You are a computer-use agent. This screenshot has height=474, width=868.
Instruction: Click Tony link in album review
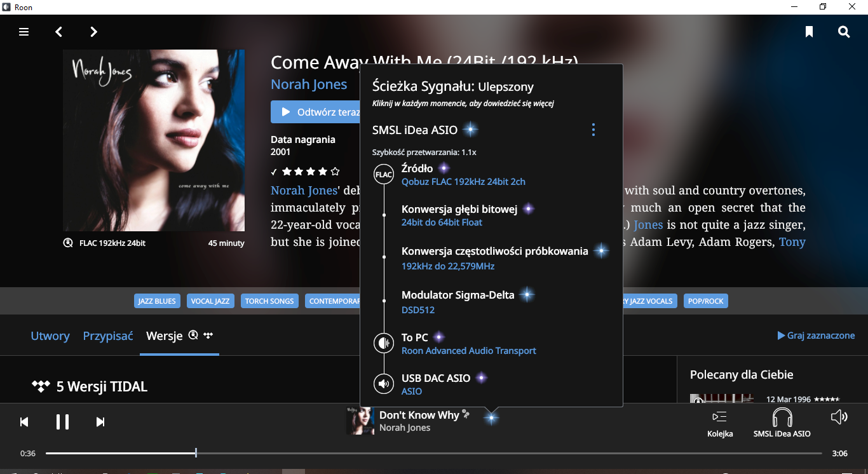[x=792, y=242]
